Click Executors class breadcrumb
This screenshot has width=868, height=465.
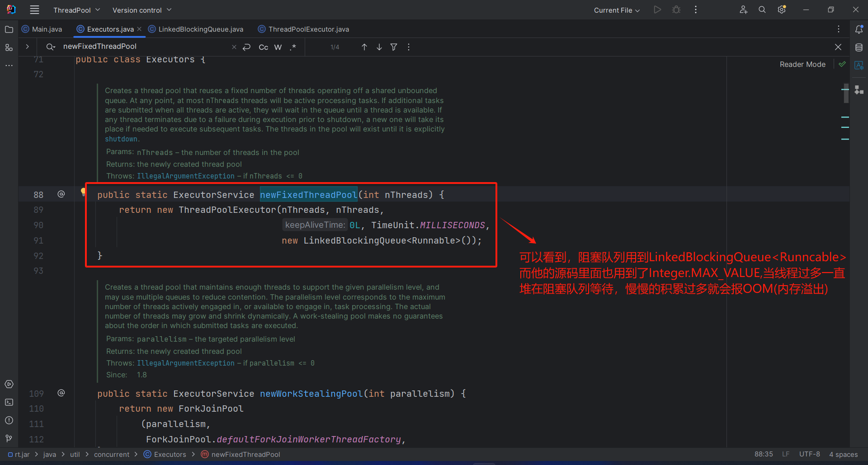tap(165, 454)
